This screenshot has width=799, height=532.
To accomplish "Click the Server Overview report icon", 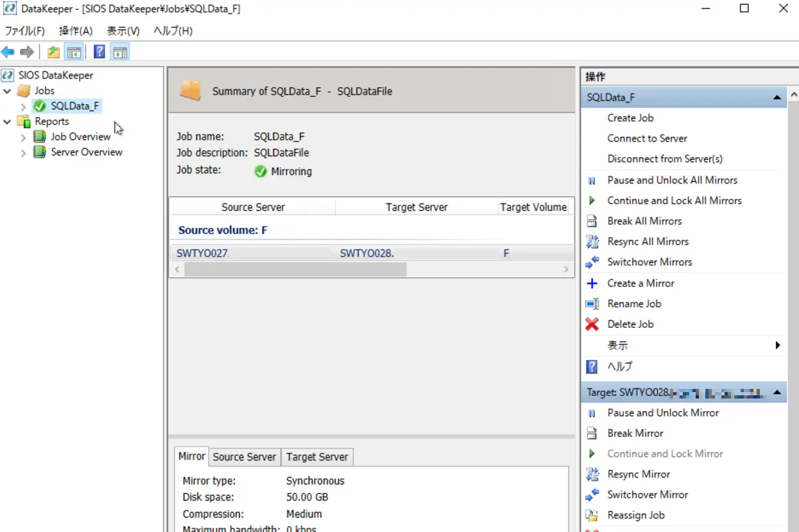I will click(40, 152).
